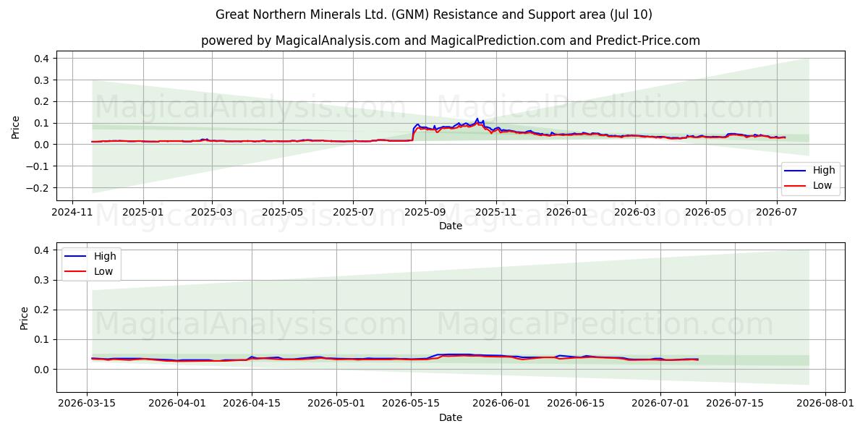Viewport: 868px width, 434px height.
Task: Click the '2024-11' date tick label
Action: (72, 213)
